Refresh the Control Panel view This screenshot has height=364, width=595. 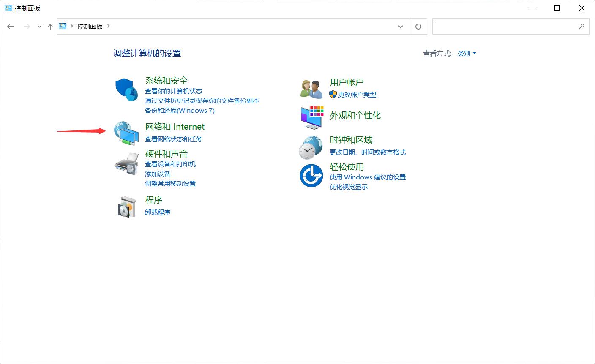click(418, 26)
